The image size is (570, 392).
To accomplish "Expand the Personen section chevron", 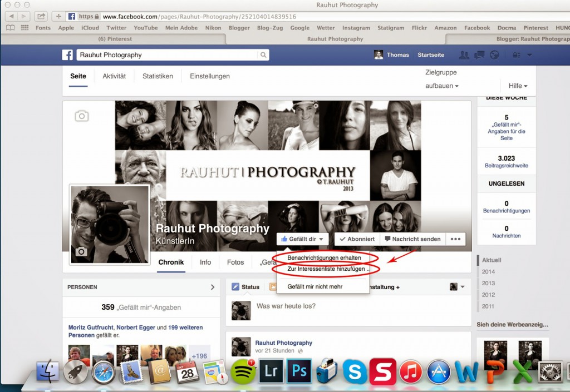I will pyautogui.click(x=213, y=287).
